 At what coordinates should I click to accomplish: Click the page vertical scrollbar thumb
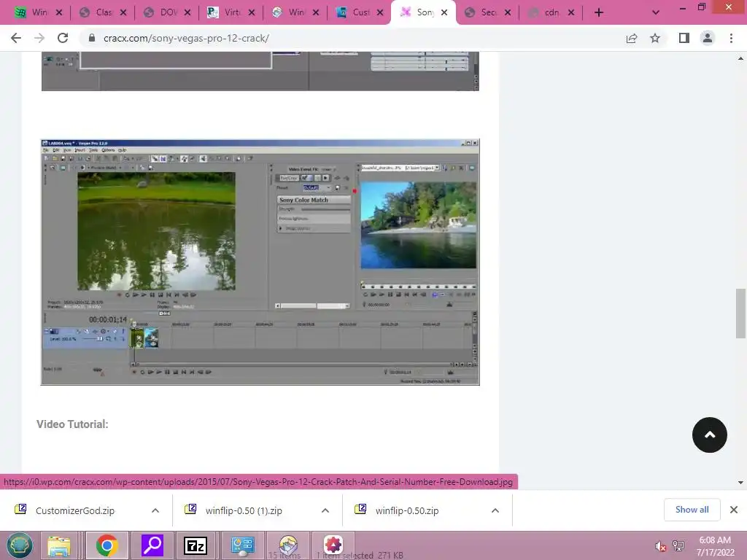[x=740, y=313]
